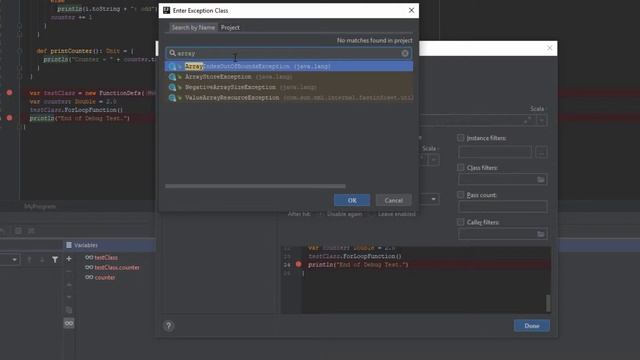Select ValueArrayResourceException in the results list

pos(289,98)
